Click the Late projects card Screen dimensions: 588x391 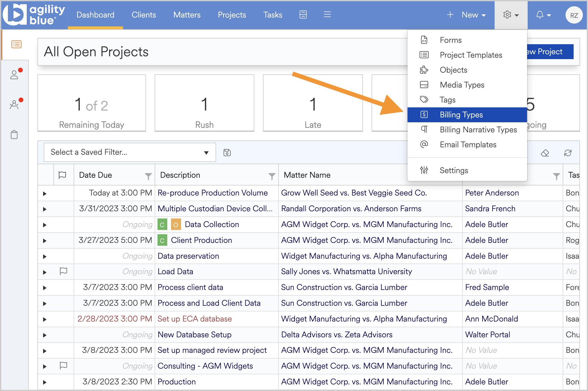coord(313,103)
